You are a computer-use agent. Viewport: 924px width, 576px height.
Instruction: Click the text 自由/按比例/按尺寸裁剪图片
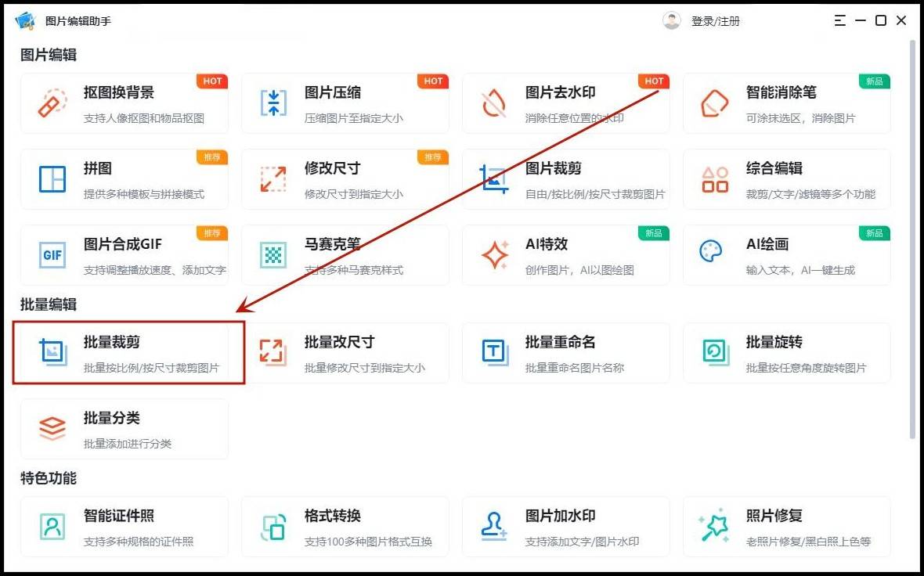[x=595, y=194]
